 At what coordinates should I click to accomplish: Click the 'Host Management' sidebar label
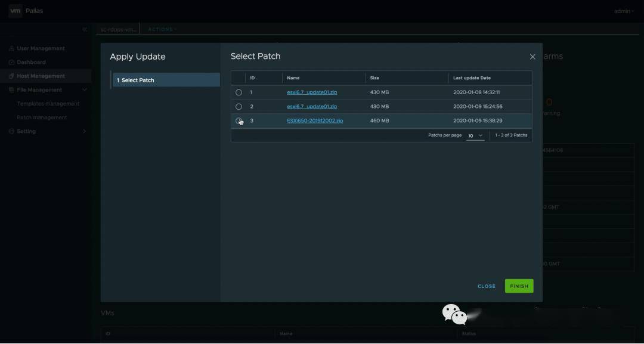(x=41, y=76)
